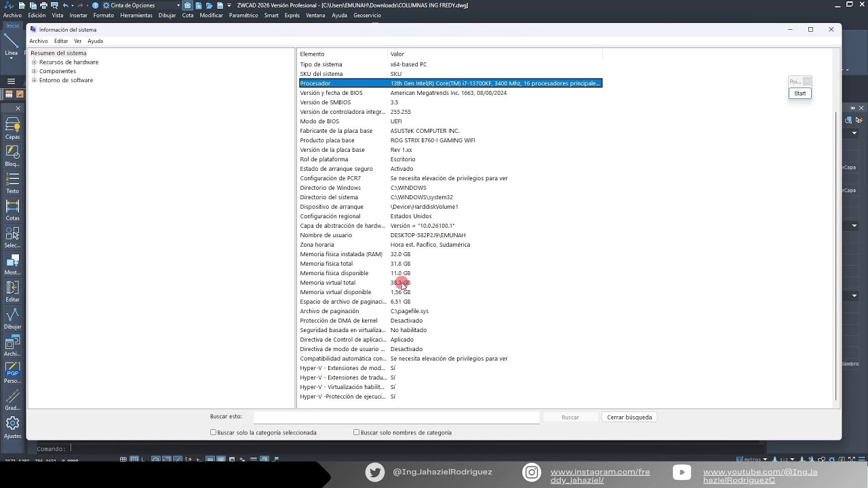Toggle Buscar solo nombres de categoría
The height and width of the screenshot is (488, 868).
(356, 432)
